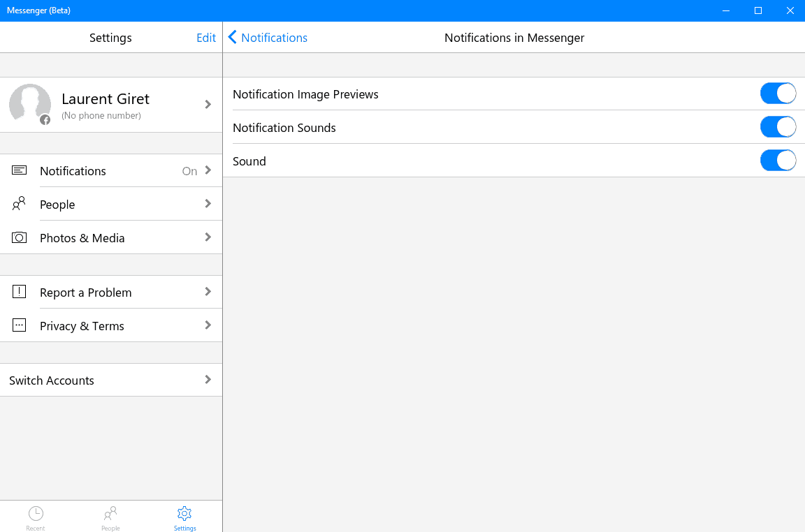Image resolution: width=805 pixels, height=532 pixels.
Task: Click the "Settings" header title
Action: pyautogui.click(x=110, y=38)
